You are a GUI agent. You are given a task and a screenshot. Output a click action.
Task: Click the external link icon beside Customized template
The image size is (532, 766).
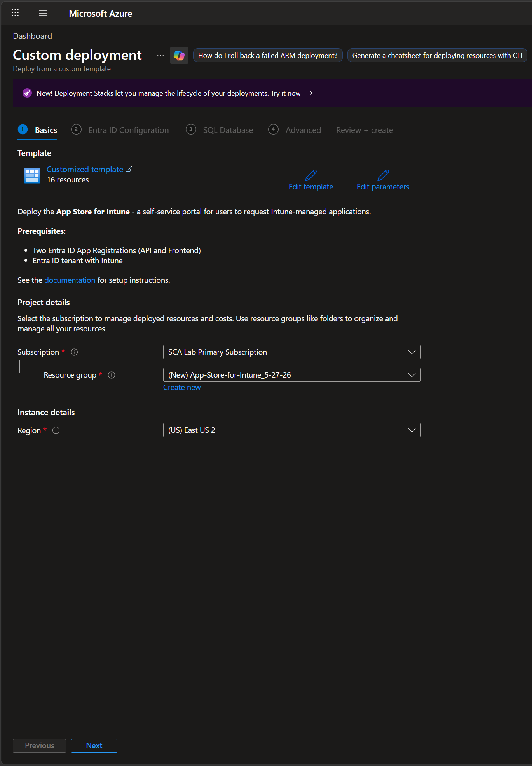129,169
